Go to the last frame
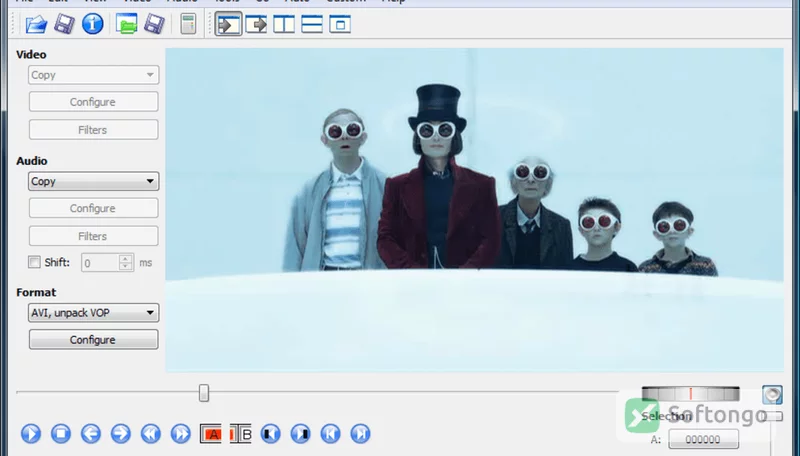Viewport: 800px width, 456px height. click(x=360, y=434)
